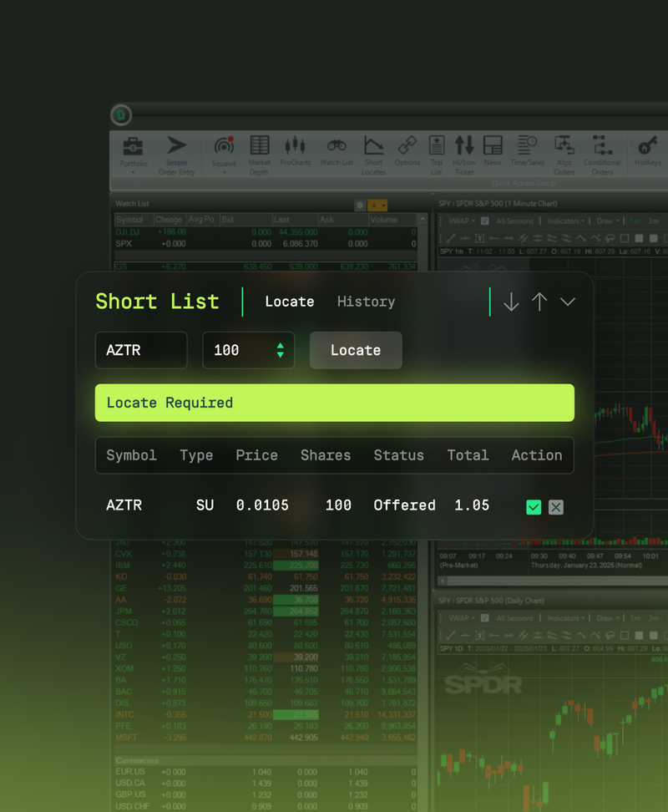Open the orange A dropdown in Watch List header
The width and height of the screenshot is (668, 812).
pyautogui.click(x=377, y=206)
